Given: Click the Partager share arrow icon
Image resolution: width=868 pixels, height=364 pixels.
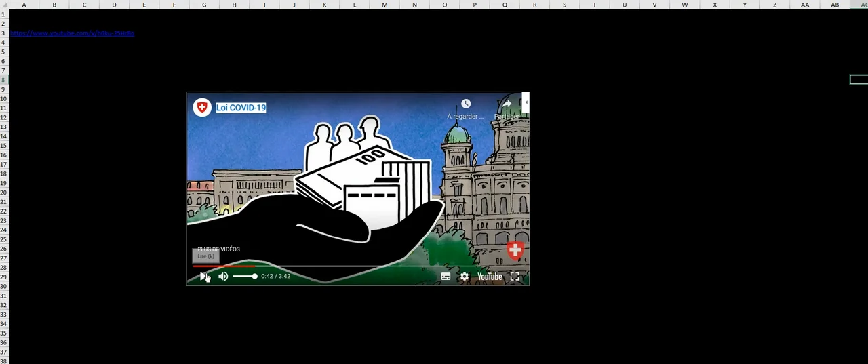Looking at the screenshot, I should click(x=507, y=104).
